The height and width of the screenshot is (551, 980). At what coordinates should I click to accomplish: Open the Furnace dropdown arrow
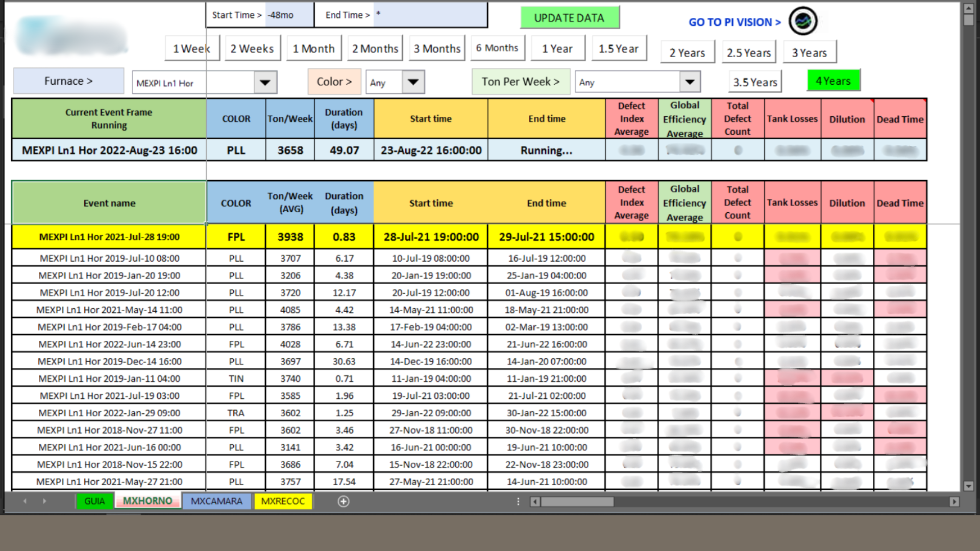(x=265, y=83)
